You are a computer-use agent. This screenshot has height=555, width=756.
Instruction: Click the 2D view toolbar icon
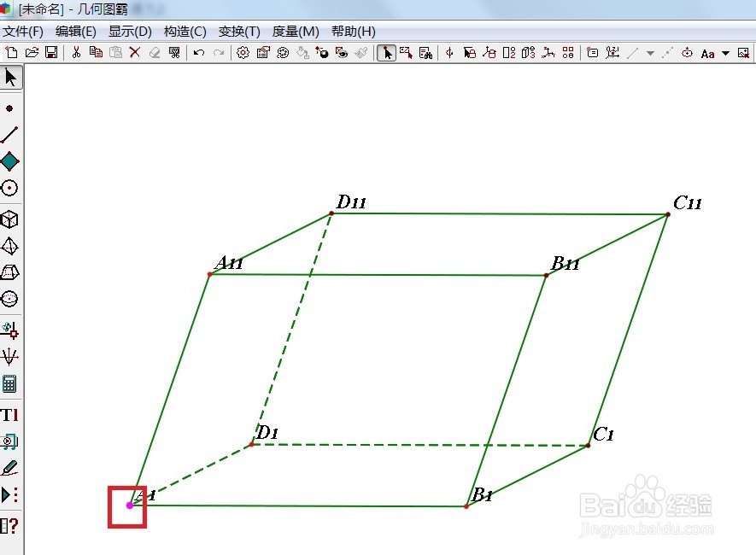pyautogui.click(x=509, y=52)
